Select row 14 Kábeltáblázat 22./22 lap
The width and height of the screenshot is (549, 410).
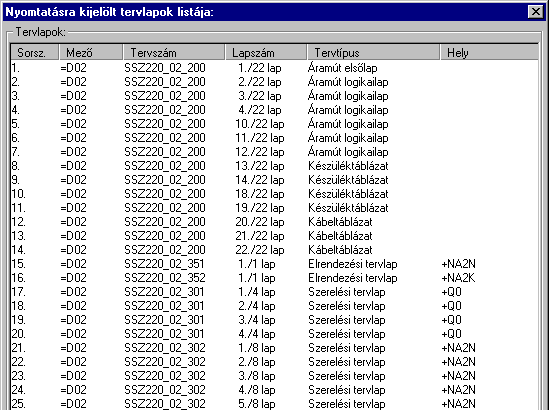tap(274, 250)
